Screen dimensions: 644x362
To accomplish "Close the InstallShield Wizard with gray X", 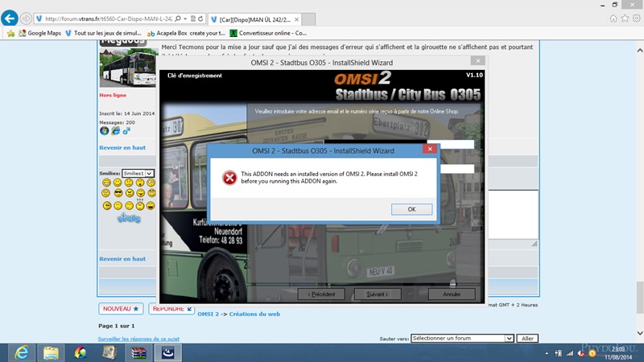I will (x=478, y=61).
